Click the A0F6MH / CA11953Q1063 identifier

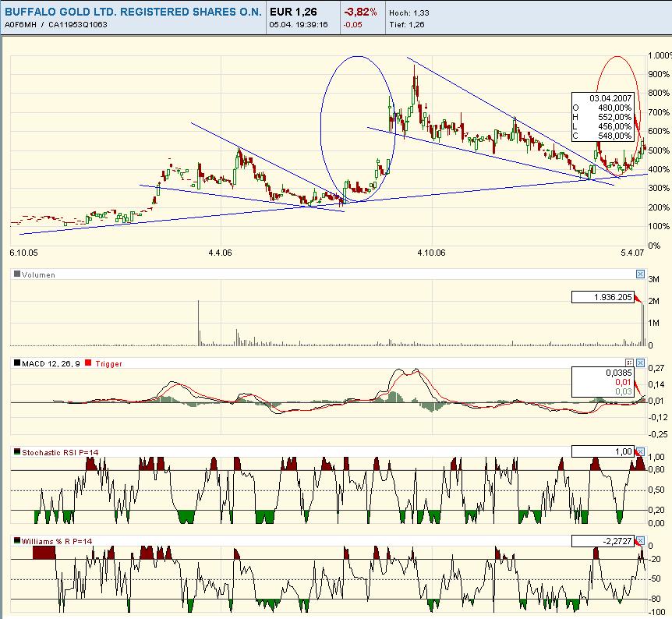coord(56,25)
